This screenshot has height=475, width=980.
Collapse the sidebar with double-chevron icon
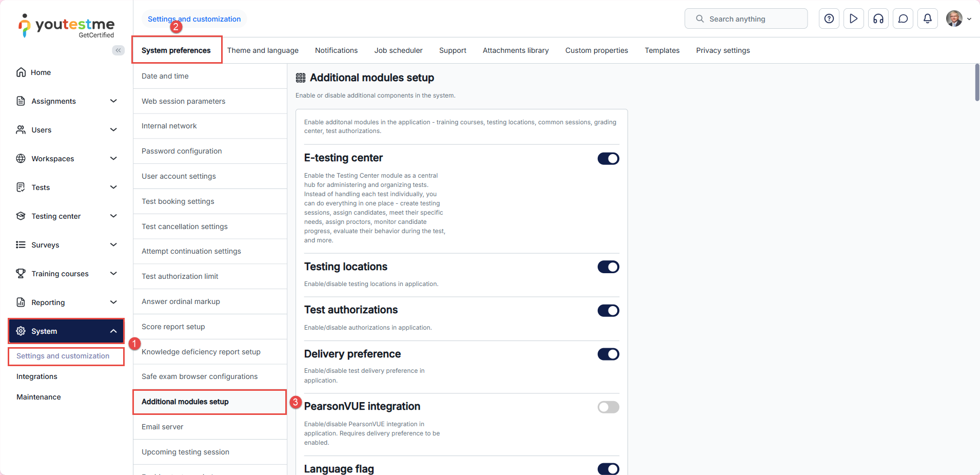click(119, 50)
